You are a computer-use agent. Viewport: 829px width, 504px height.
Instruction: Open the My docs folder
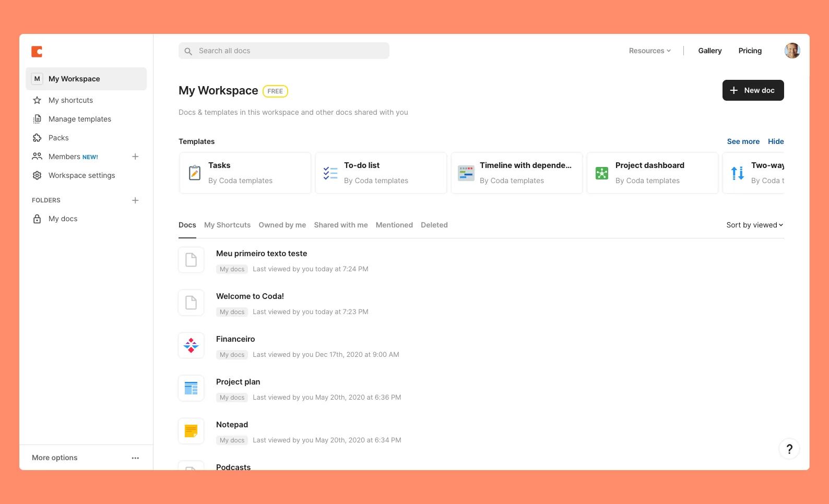point(63,219)
